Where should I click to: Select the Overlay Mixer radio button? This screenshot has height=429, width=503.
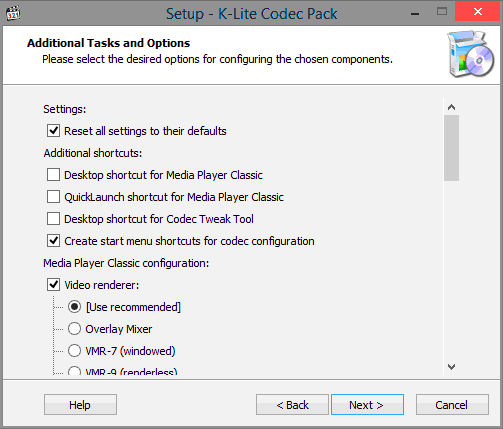click(74, 329)
